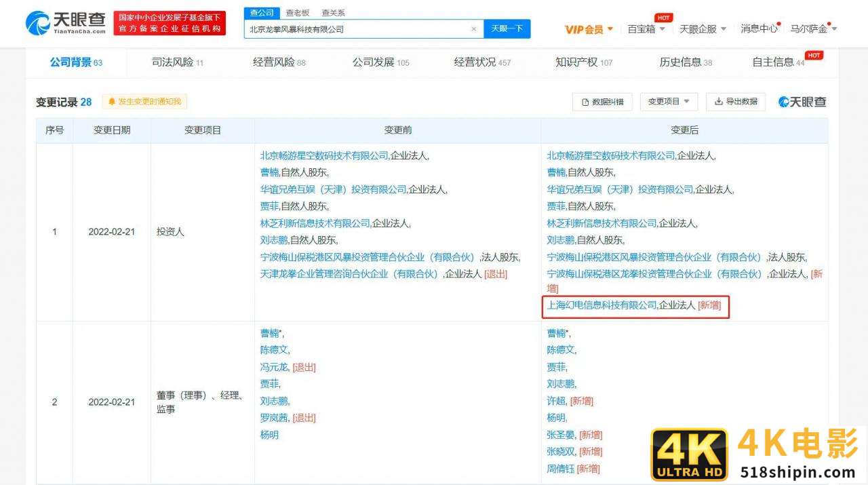The width and height of the screenshot is (868, 485).
Task: Switch to the 经营状况 tab
Action: pyautogui.click(x=482, y=62)
